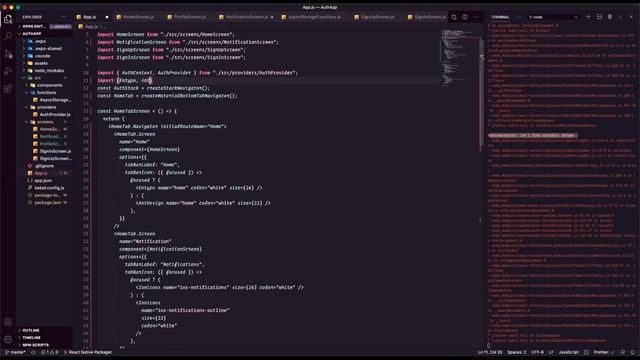The image size is (640, 360).
Task: Open app.json in file tree
Action: pyautogui.click(x=43, y=180)
